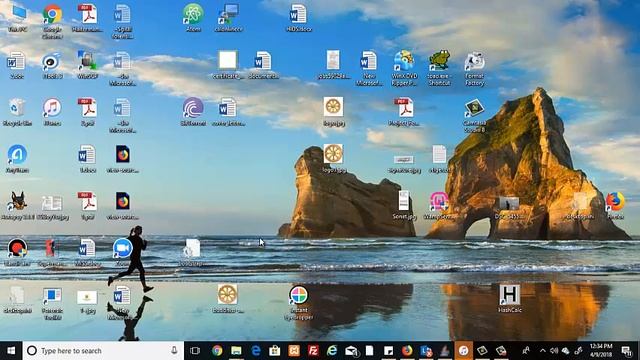Expand the hidden system tray icons
The width and height of the screenshot is (640, 360).
542,350
